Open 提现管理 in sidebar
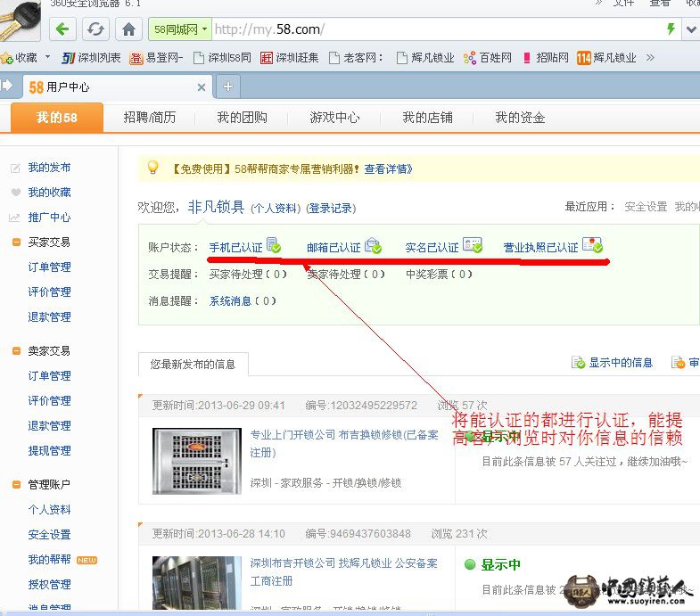Screen dimensions: 700x616 [x=49, y=450]
